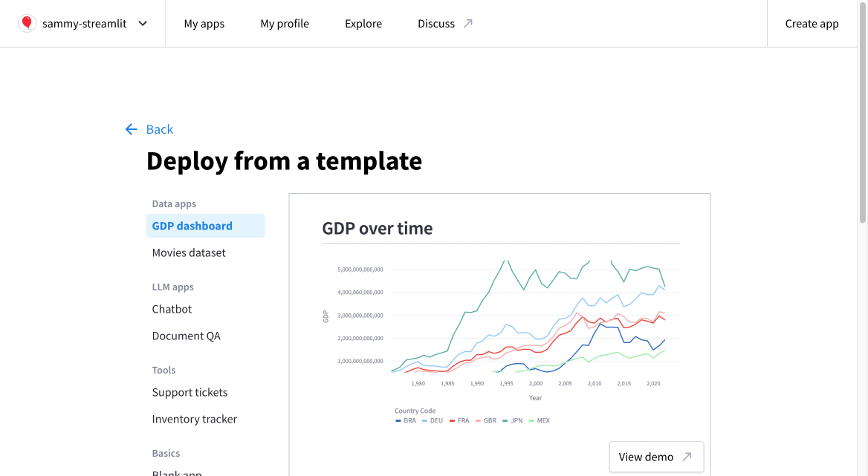Click the Streamlit balloon logo
Screen dimensions: 868x476
point(27,23)
